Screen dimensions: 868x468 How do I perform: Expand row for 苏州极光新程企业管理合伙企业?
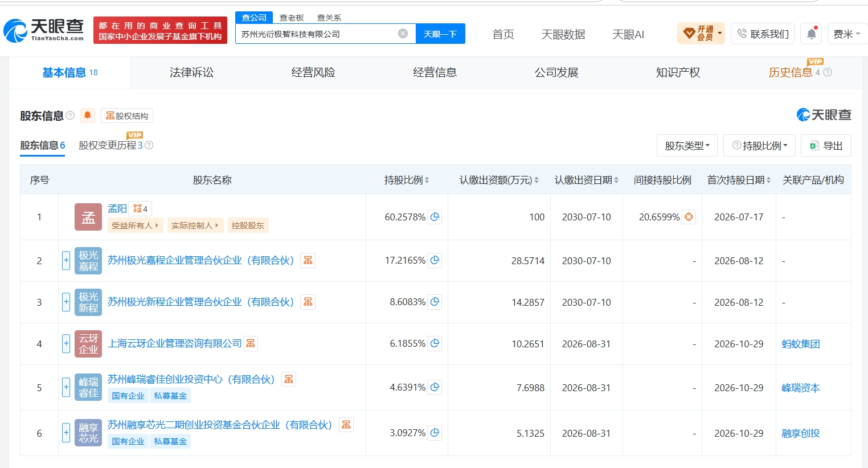(x=66, y=302)
